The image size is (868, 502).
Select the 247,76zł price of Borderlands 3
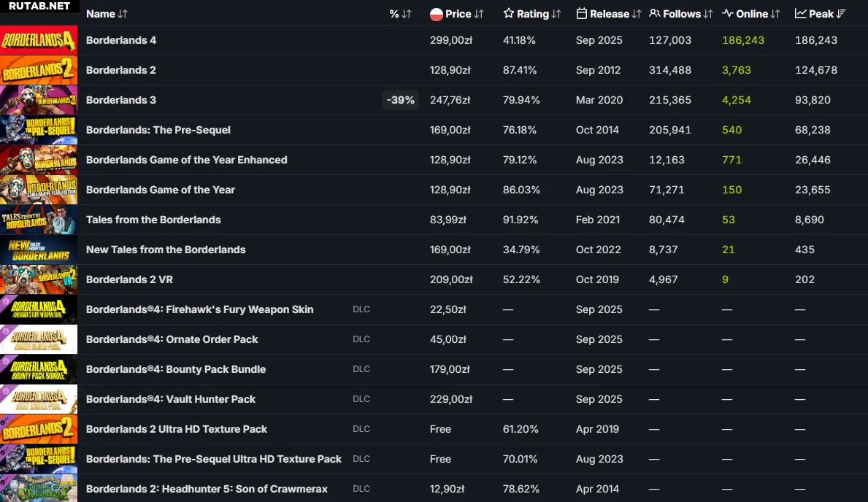point(450,100)
